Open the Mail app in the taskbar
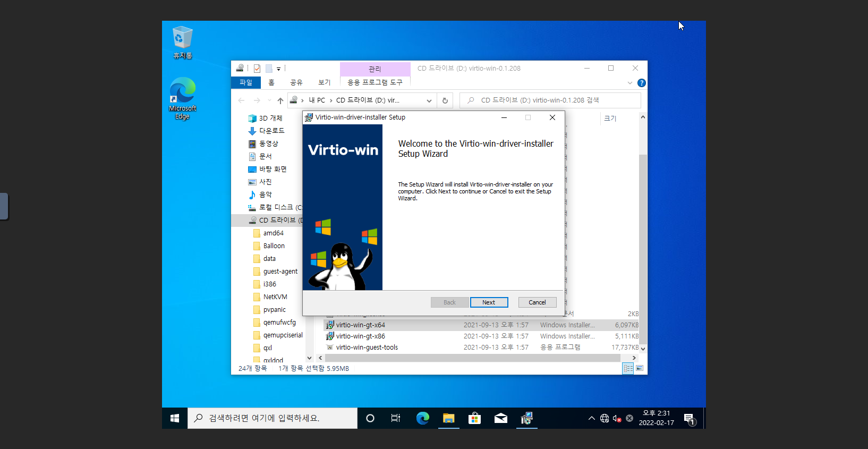 pyautogui.click(x=500, y=418)
